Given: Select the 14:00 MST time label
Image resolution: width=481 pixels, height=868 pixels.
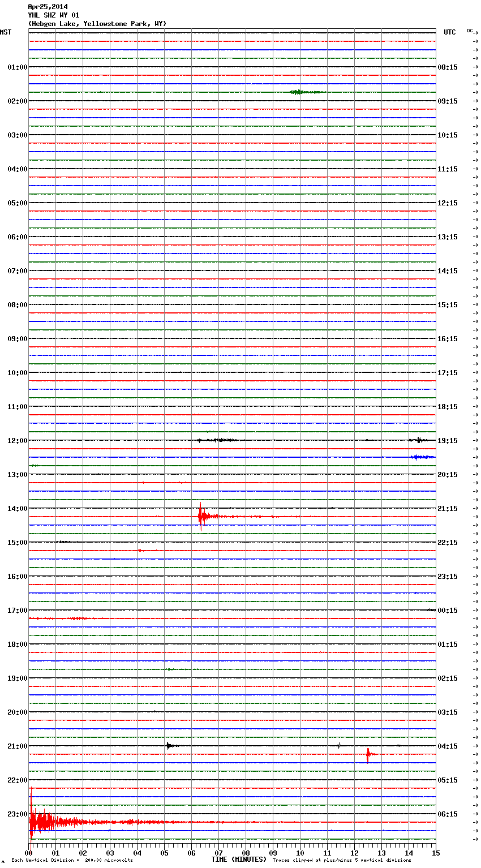Looking at the screenshot, I should click(17, 509).
